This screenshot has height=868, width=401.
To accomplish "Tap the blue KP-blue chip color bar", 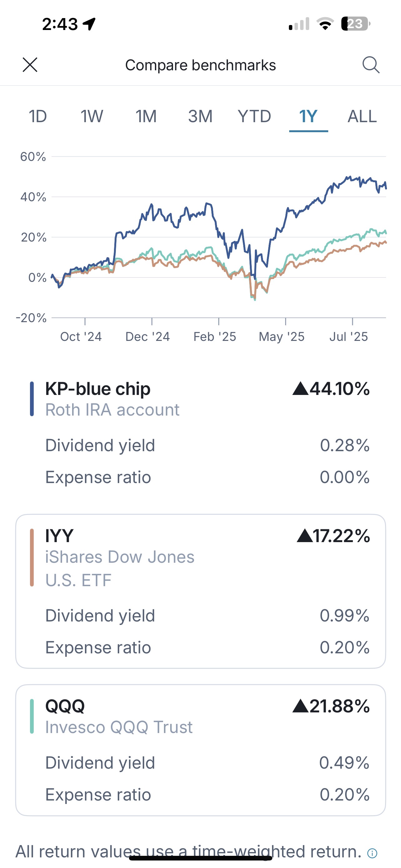I will tap(32, 399).
